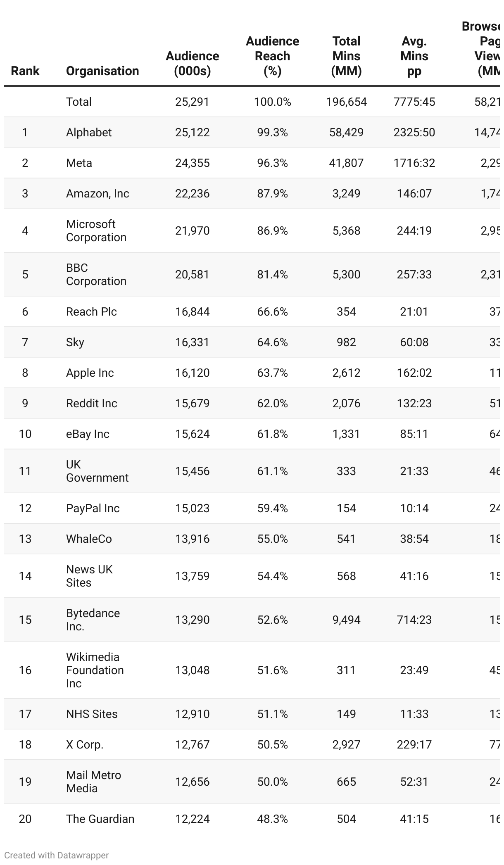Select The Guardian organisation cell
The width and height of the screenshot is (504, 865).
[100, 819]
